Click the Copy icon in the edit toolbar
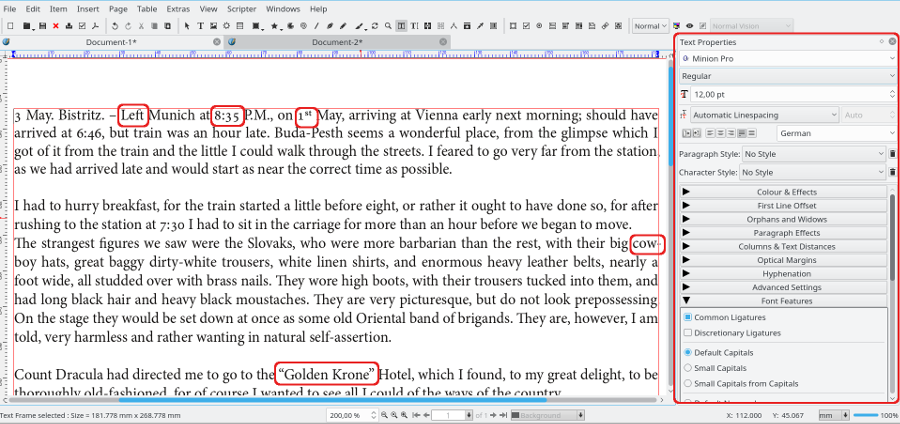Viewport: 900px width, 424px height. [154, 26]
